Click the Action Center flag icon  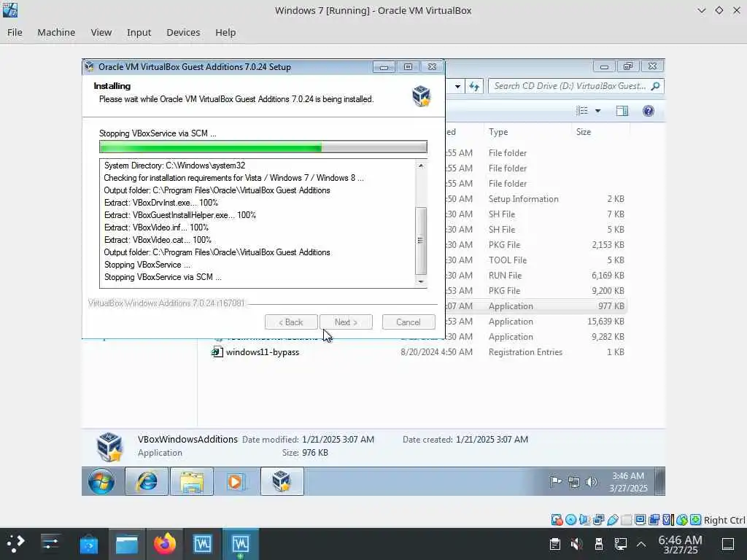pyautogui.click(x=555, y=482)
